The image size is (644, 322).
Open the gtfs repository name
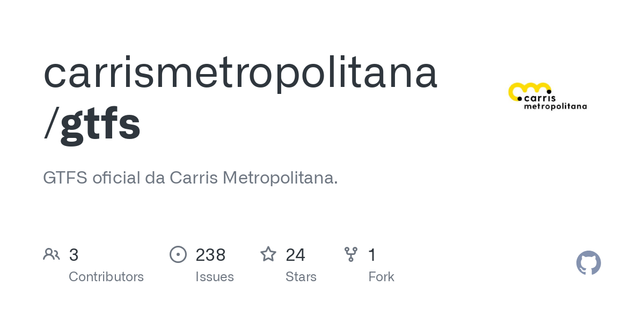100,124
